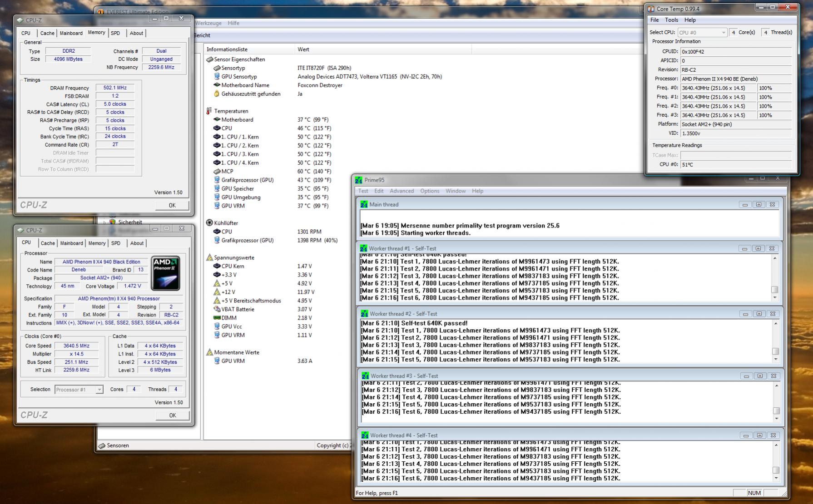Viewport: 813px width, 504px height.
Task: Open the Hilfe menu in EVEREST
Action: click(233, 23)
